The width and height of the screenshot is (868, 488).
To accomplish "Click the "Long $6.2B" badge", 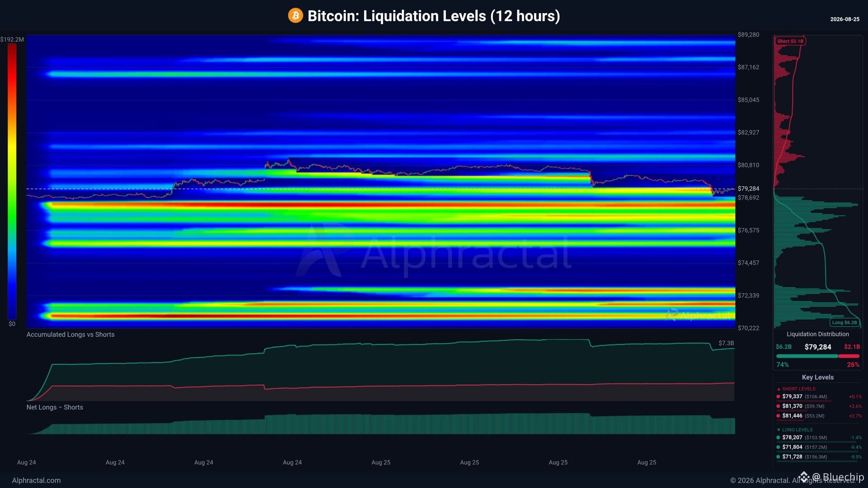I will (844, 322).
